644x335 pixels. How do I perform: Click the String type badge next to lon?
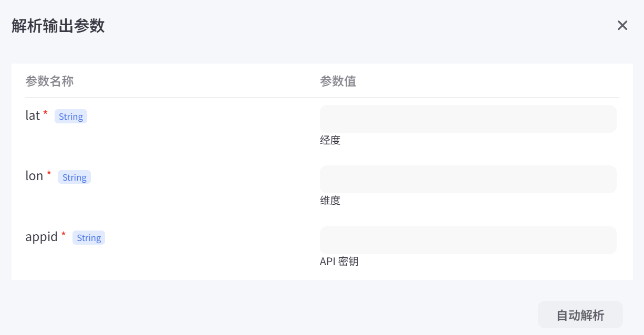(74, 177)
